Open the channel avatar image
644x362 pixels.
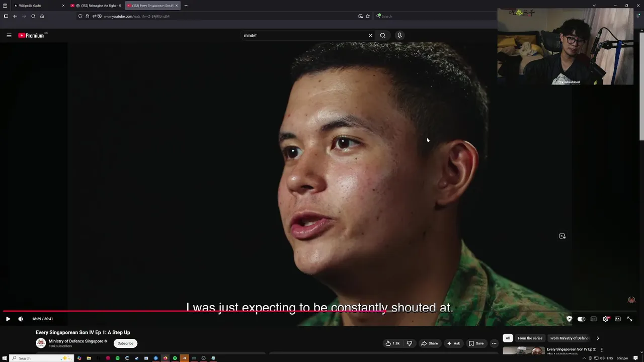coord(41,343)
